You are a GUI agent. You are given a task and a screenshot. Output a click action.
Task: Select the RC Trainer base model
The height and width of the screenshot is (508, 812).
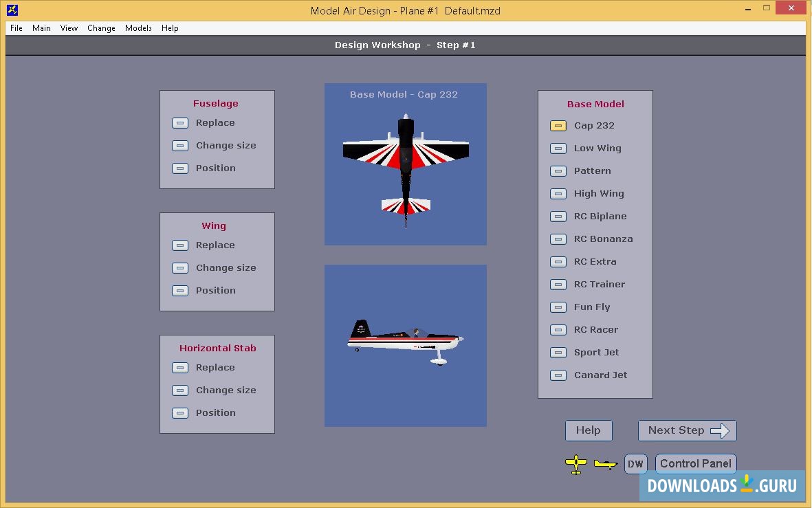(x=558, y=284)
